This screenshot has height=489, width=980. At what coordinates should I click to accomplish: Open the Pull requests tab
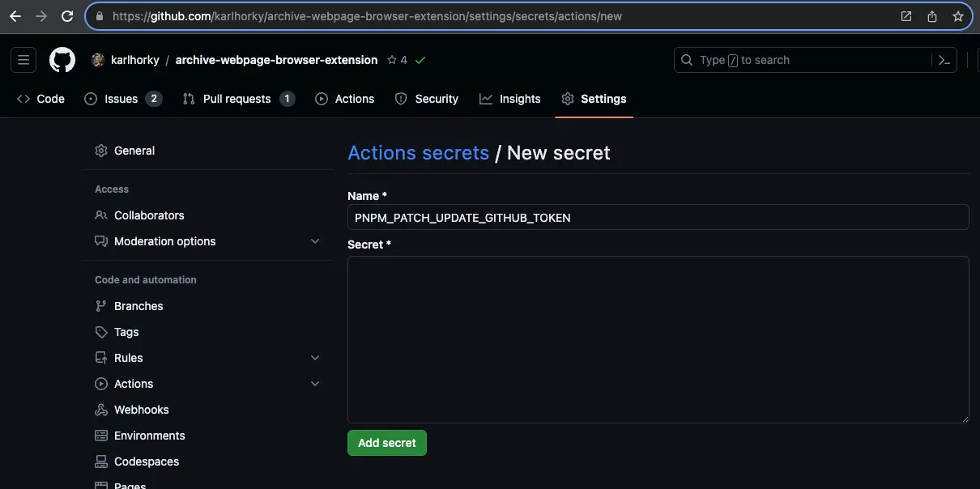238,99
